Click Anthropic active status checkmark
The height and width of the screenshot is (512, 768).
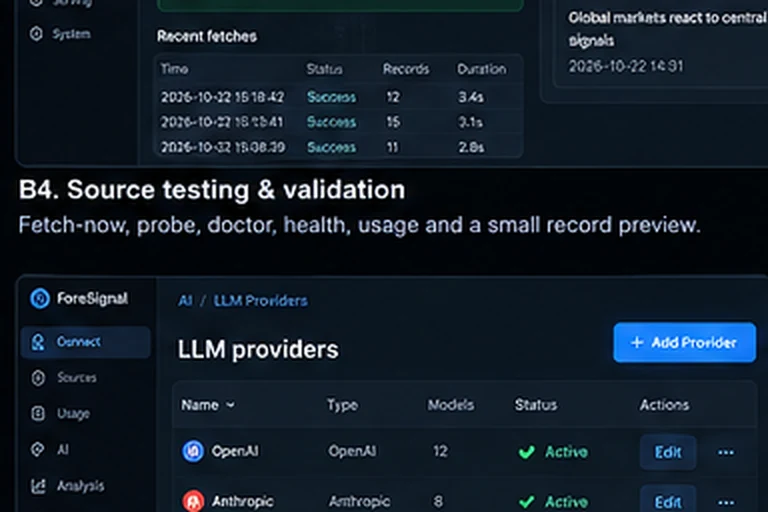coord(527,502)
